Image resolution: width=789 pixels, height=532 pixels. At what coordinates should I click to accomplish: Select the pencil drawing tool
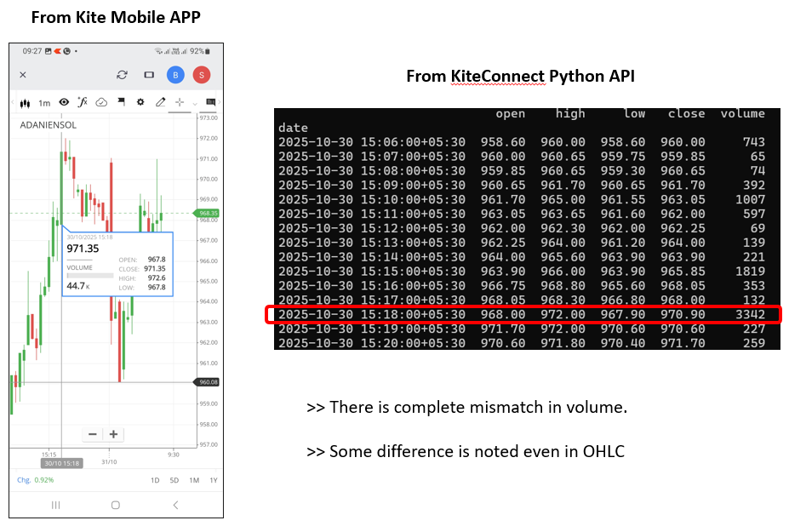pyautogui.click(x=160, y=102)
